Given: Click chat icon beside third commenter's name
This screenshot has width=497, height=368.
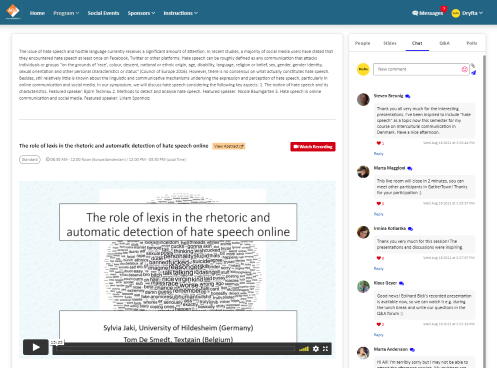Looking at the screenshot, I should tap(410, 229).
